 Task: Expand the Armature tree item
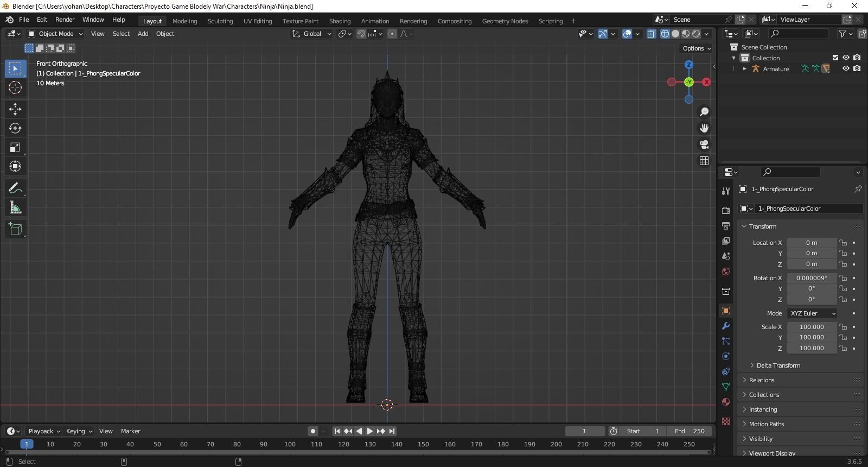[745, 69]
